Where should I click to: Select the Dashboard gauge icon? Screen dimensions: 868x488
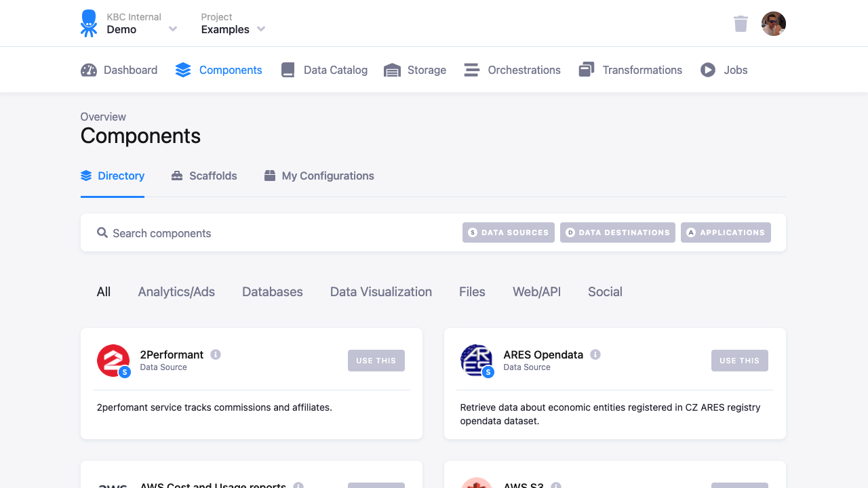(87, 69)
